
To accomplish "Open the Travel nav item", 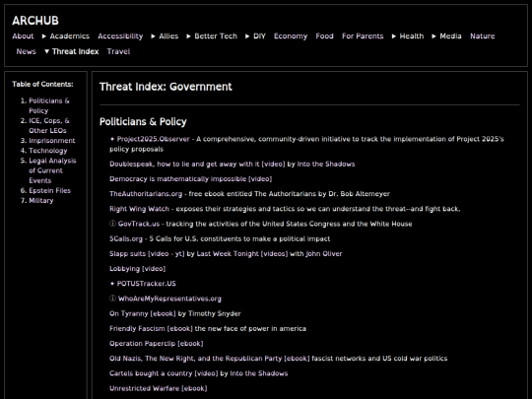I will (118, 51).
